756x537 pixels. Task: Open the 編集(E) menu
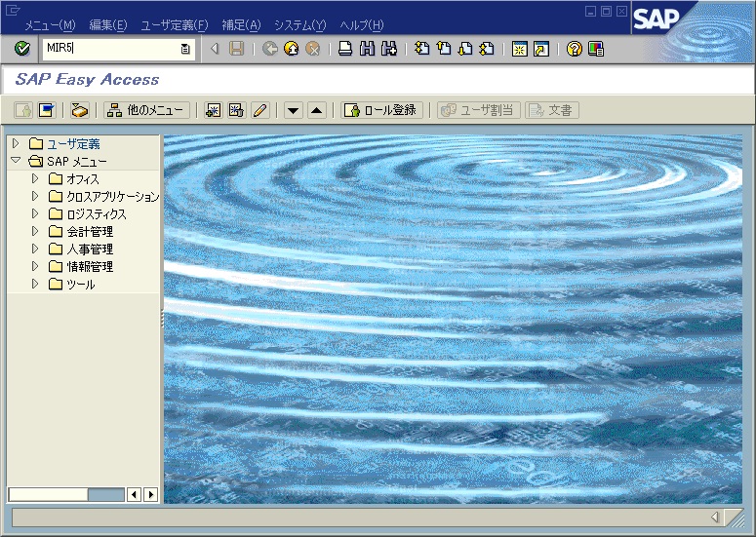108,24
